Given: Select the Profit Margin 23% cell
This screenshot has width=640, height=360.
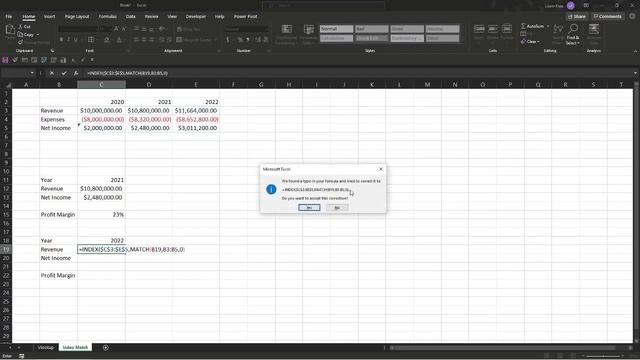Looking at the screenshot, I should click(x=101, y=215).
